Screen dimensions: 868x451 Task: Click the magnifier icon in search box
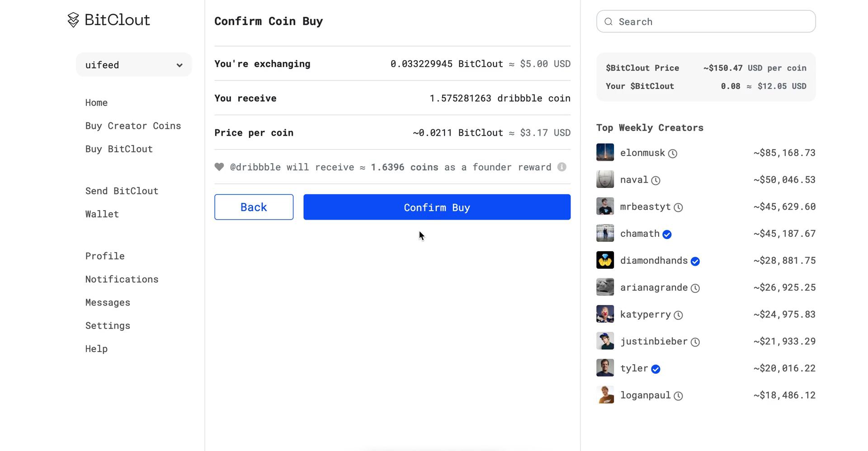[x=609, y=22]
